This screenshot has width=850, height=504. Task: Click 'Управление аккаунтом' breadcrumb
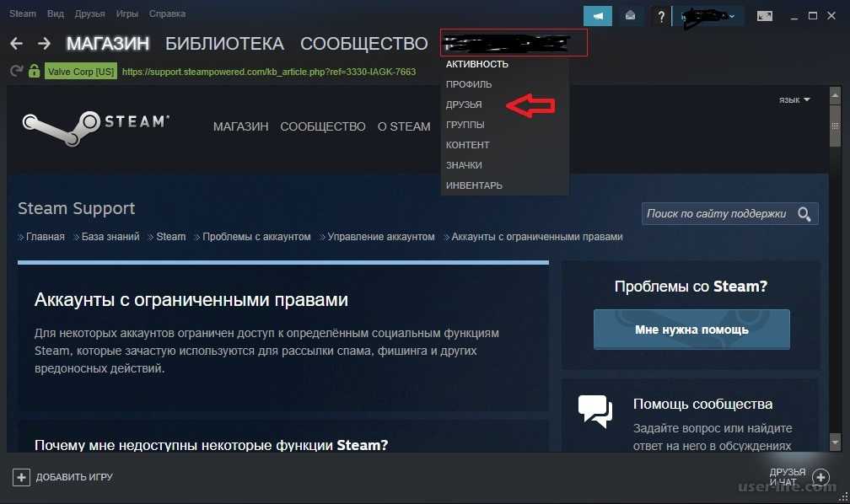tap(381, 237)
